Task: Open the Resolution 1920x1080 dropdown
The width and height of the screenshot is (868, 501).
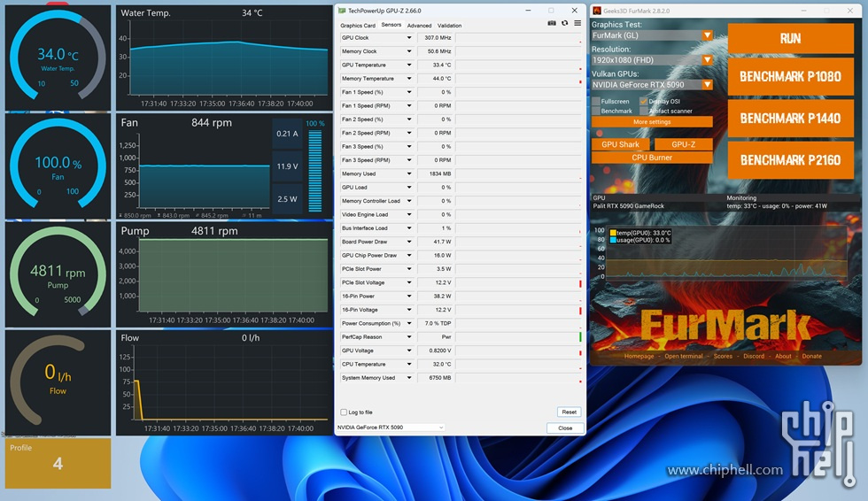Action: click(x=652, y=59)
